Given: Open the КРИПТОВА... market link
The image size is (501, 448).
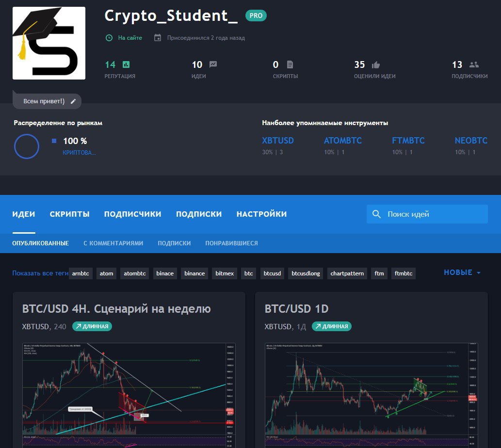Looking at the screenshot, I should coord(79,153).
